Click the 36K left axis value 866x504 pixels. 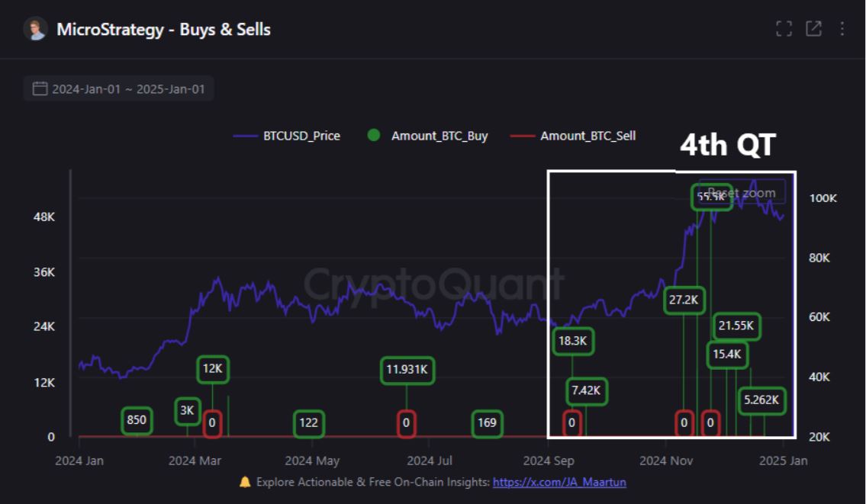[x=44, y=272]
